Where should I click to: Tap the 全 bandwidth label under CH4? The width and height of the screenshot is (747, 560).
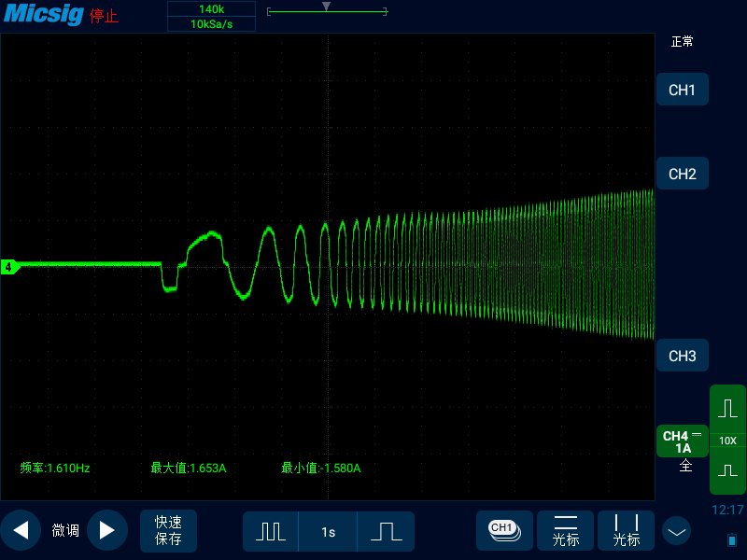[685, 465]
